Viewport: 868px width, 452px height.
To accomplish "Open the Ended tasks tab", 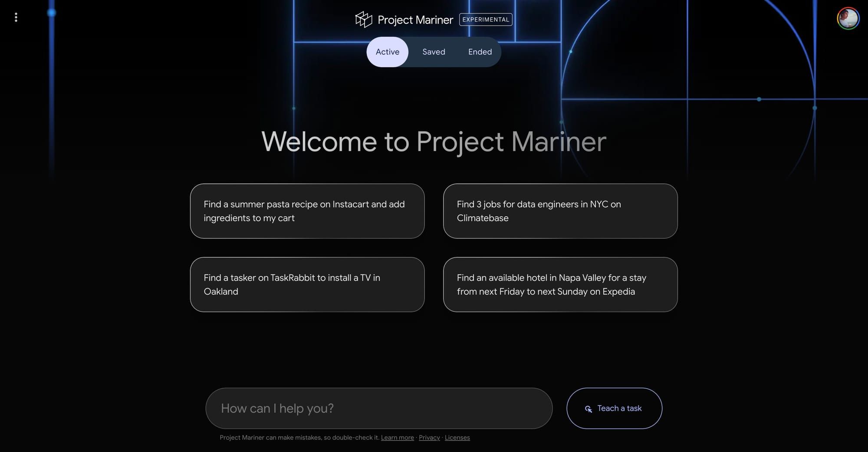I will (480, 52).
